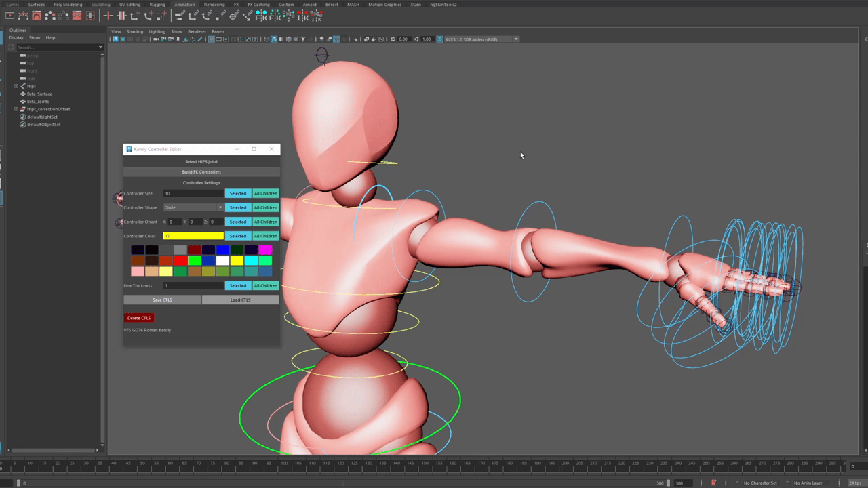Screen dimensions: 868x488
Task: Toggle the viewport grid display icon
Action: pyautogui.click(x=211, y=39)
